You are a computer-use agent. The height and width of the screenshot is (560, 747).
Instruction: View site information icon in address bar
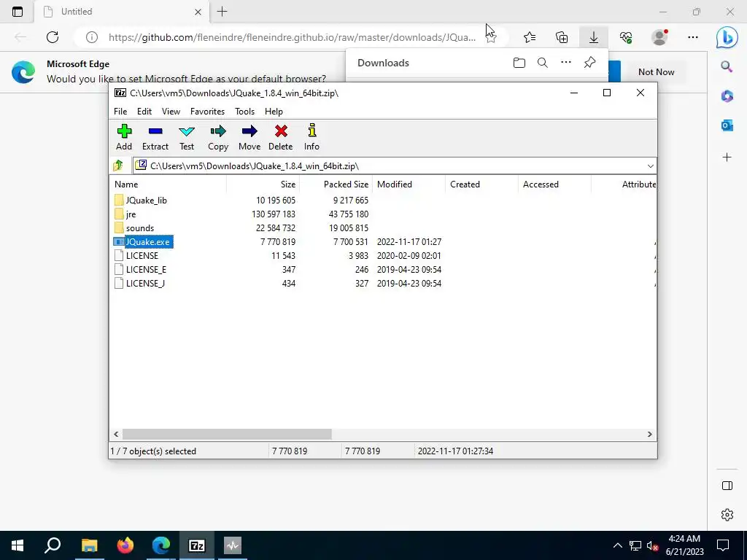[91, 37]
